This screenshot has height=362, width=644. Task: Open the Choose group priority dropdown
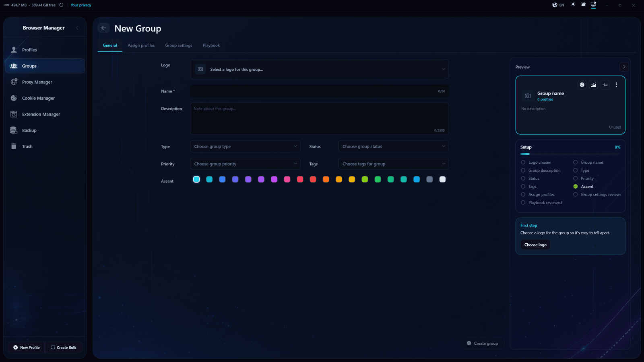(245, 164)
